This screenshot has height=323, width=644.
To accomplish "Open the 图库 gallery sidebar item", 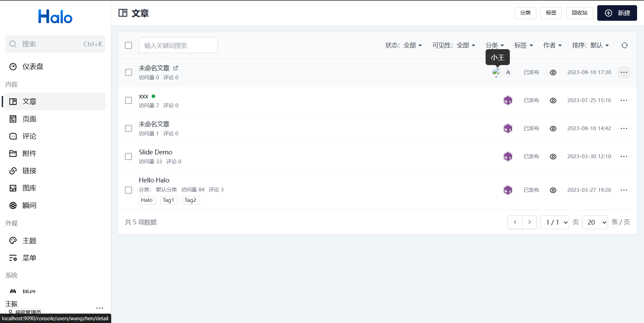I will pos(29,188).
